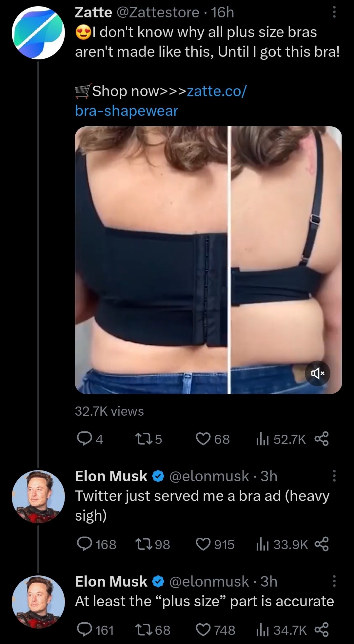Reply to the Zatte tweet
Image resolution: width=354 pixels, height=644 pixels.
tap(84, 439)
